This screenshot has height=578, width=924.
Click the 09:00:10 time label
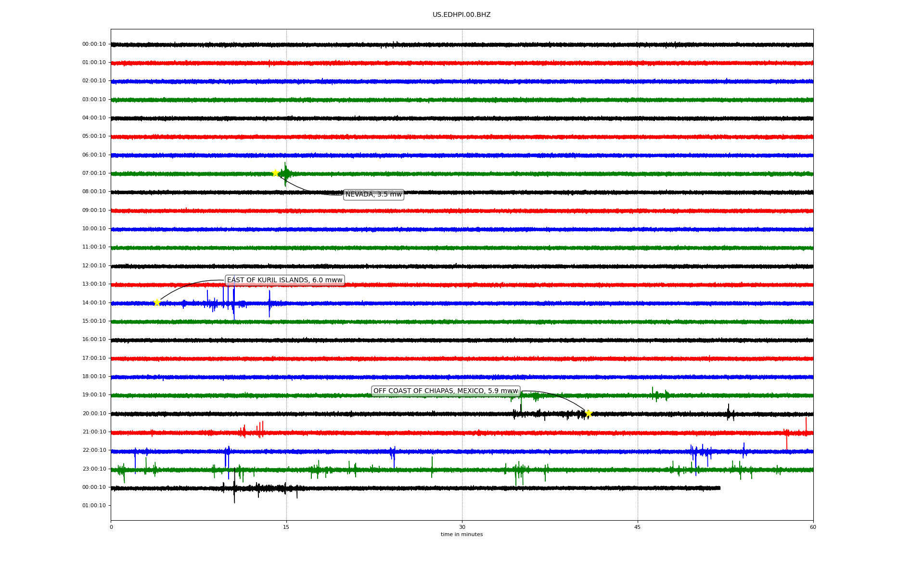point(94,210)
